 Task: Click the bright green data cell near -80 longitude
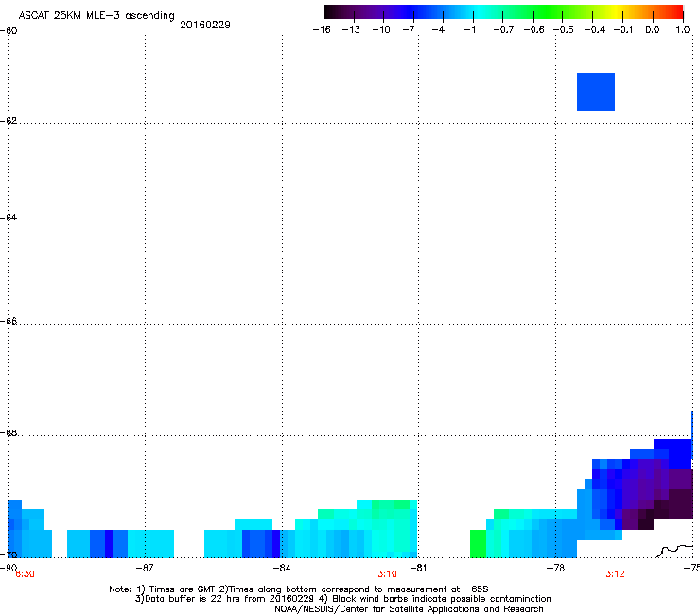pos(478,543)
